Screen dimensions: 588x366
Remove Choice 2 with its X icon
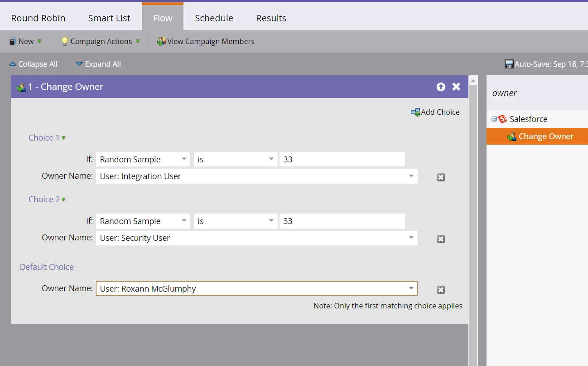coord(441,239)
